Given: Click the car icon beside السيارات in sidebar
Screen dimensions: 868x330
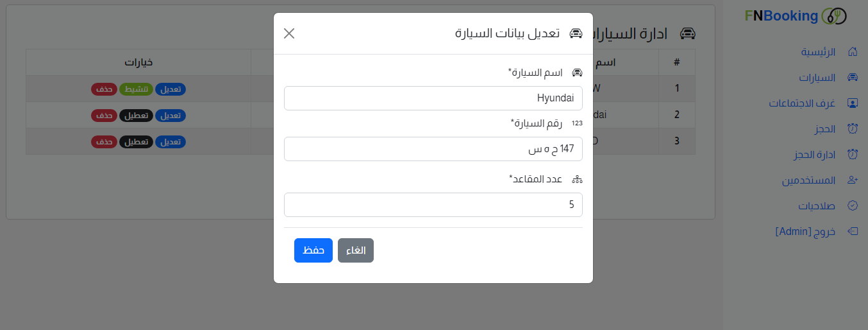Looking at the screenshot, I should click(x=853, y=78).
